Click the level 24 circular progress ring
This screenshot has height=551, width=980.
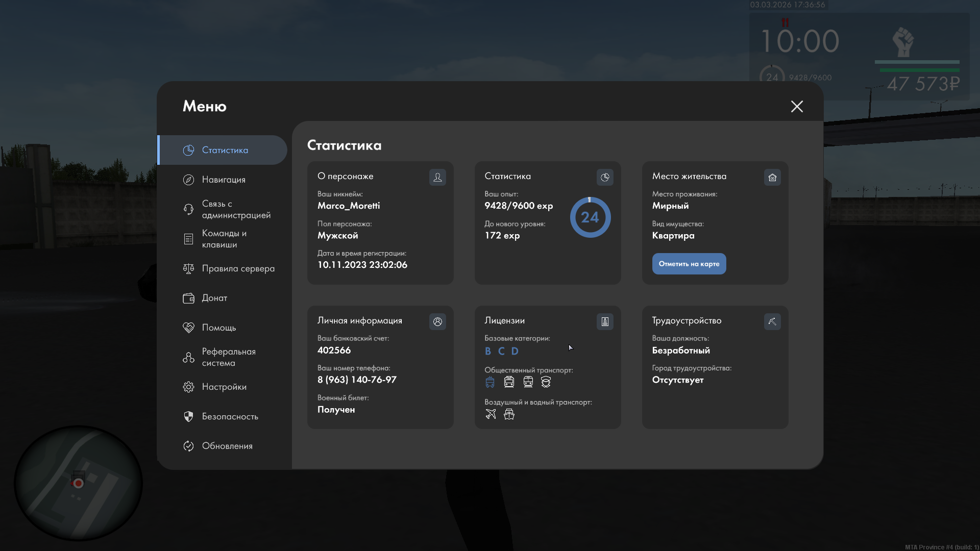[x=590, y=217]
